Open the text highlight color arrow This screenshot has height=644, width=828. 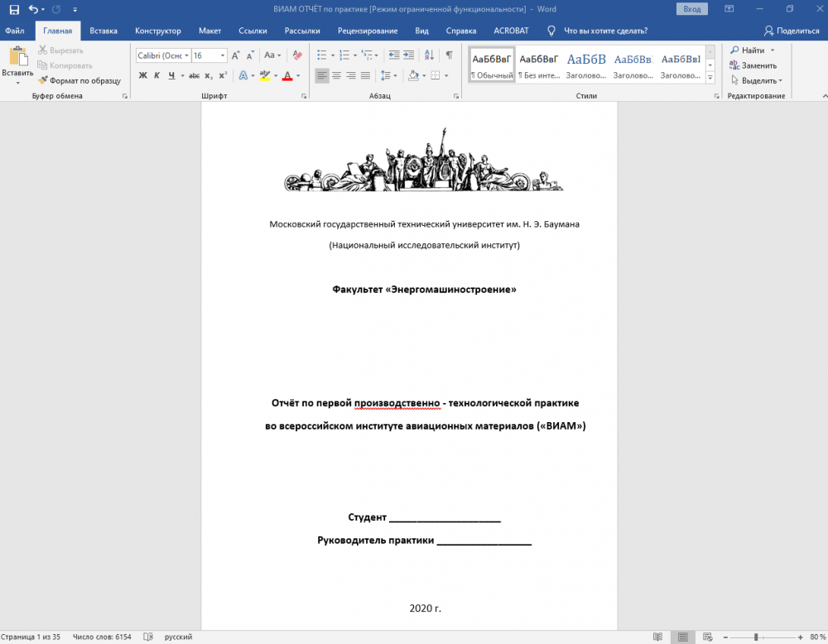point(276,76)
